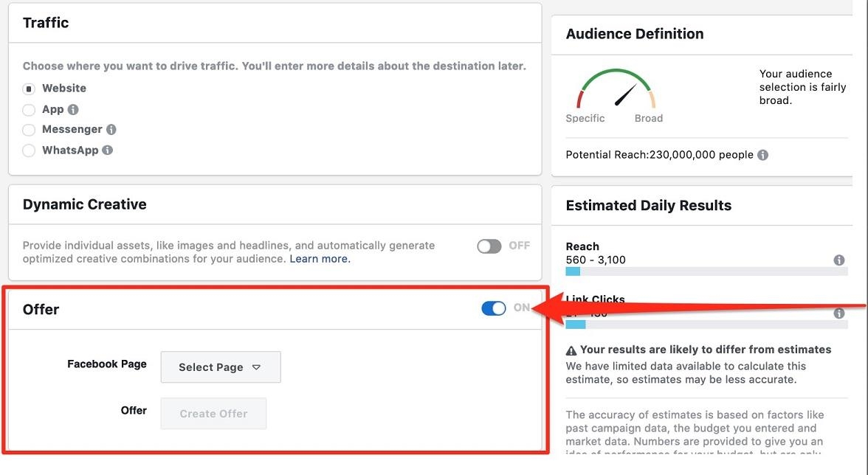Click the Link Clicks info icon

[838, 313]
